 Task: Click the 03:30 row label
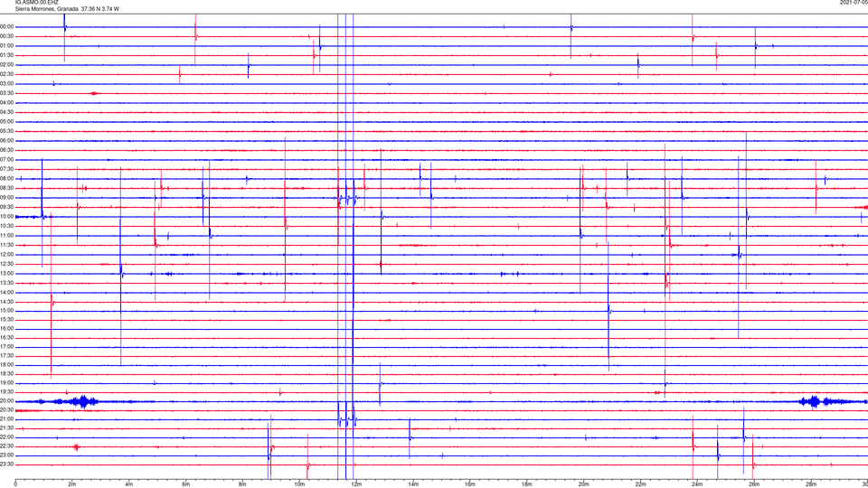(x=7, y=93)
